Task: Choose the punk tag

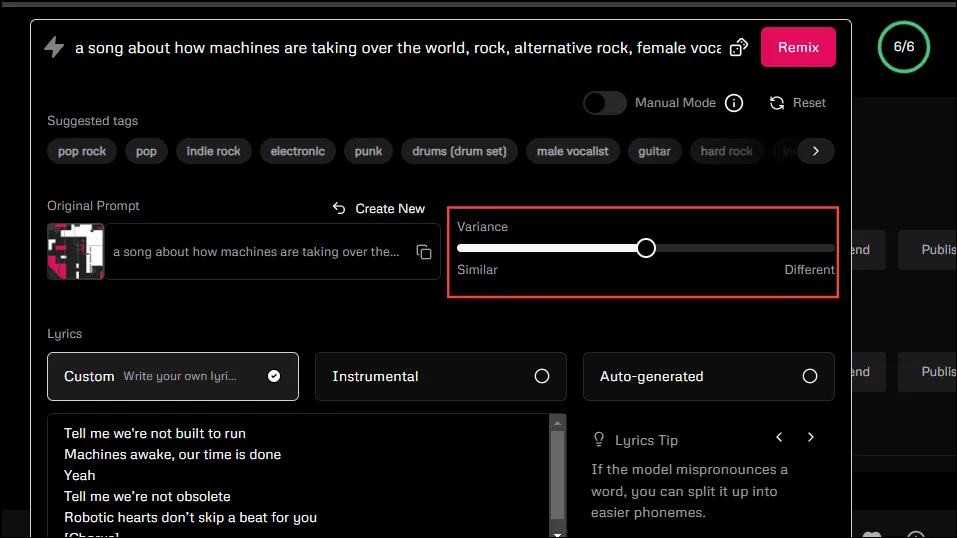Action: click(x=368, y=151)
